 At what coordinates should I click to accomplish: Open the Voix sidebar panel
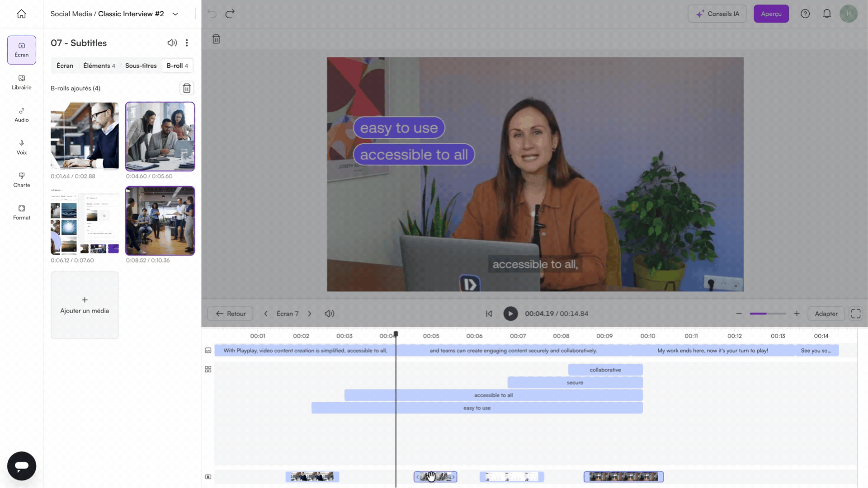(22, 147)
